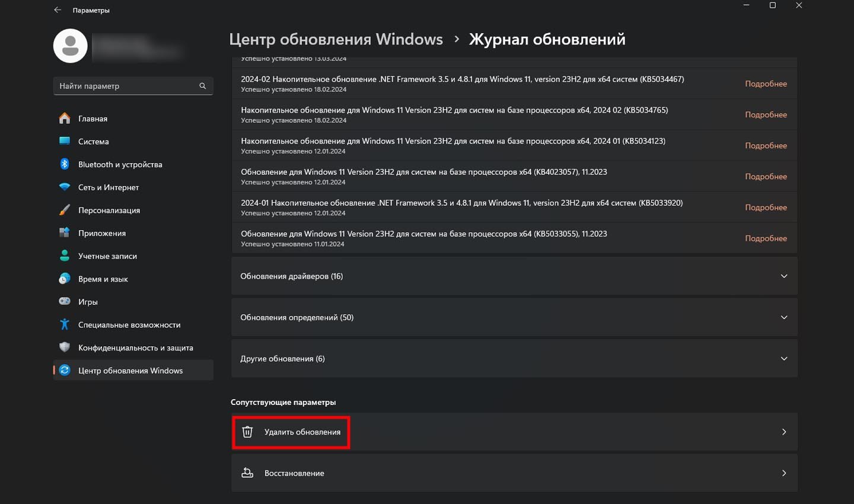
Task: Select Конфиденциальность и защита
Action: click(x=133, y=347)
